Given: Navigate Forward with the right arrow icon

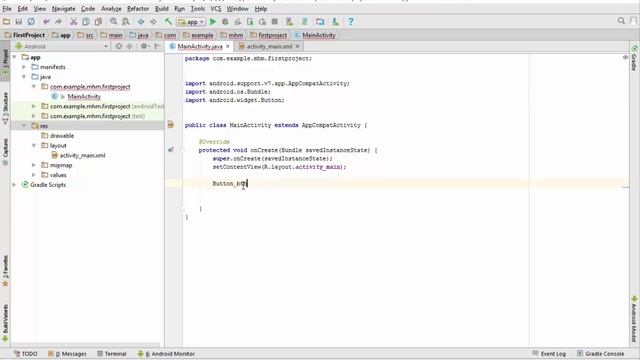Looking at the screenshot, I should [x=153, y=22].
